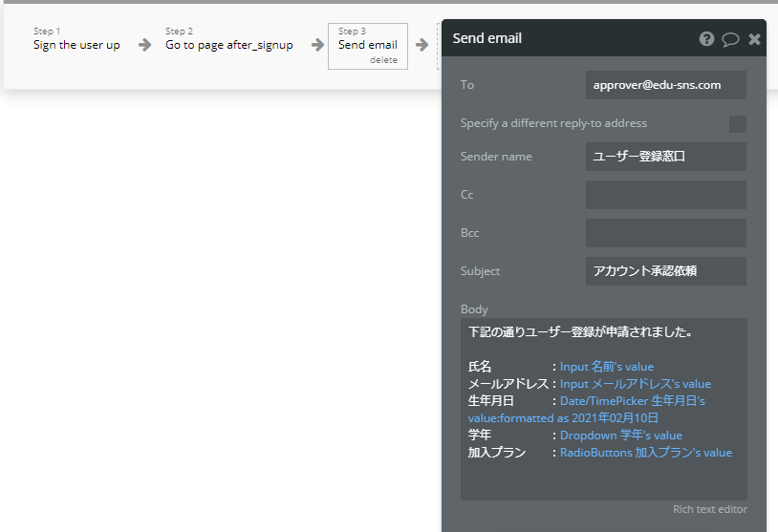Select Step 3 Send email box
The image size is (778, 532).
368,46
